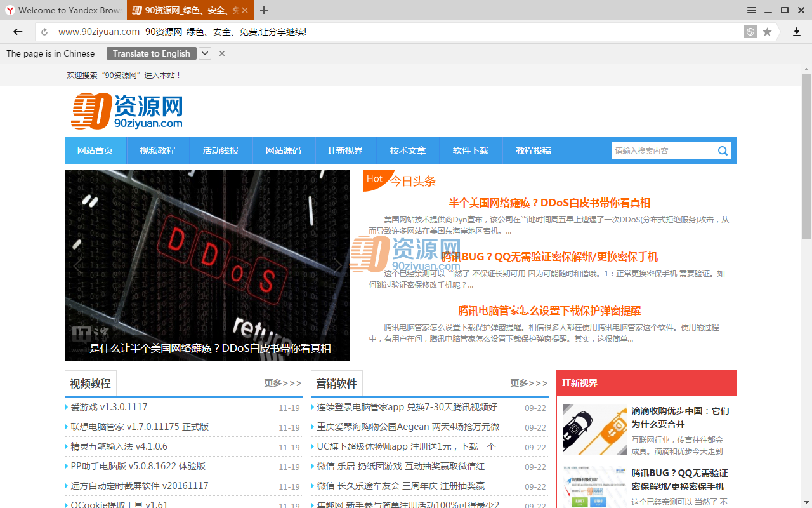The image size is (812, 508).
Task: Open downloads with the arrow icon
Action: tap(797, 32)
